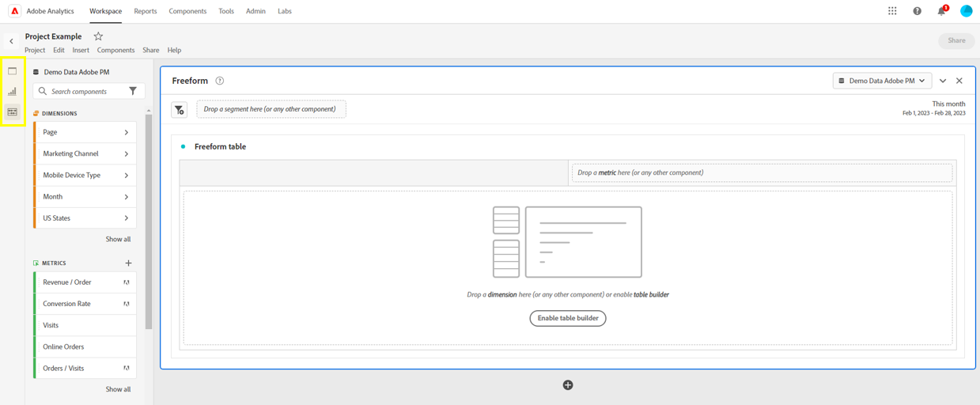Open the Labs top menu
980x405 pixels.
(285, 11)
